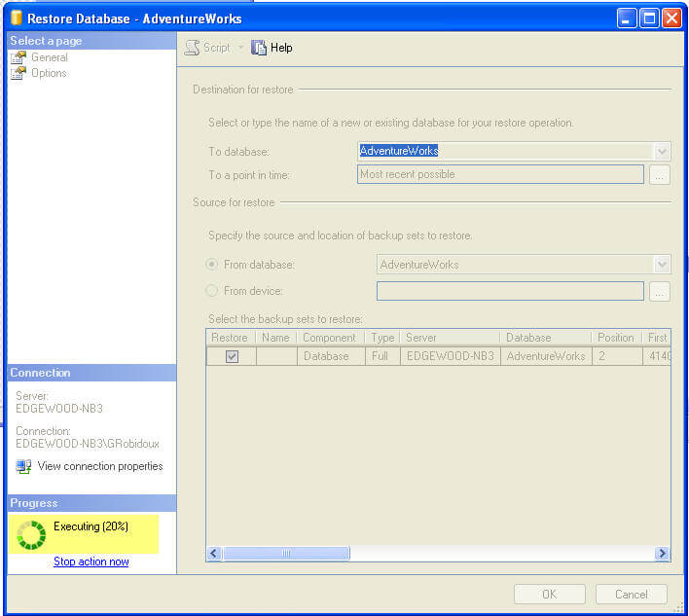Click the database icon in title bar
The height and width of the screenshot is (616, 689).
17,18
